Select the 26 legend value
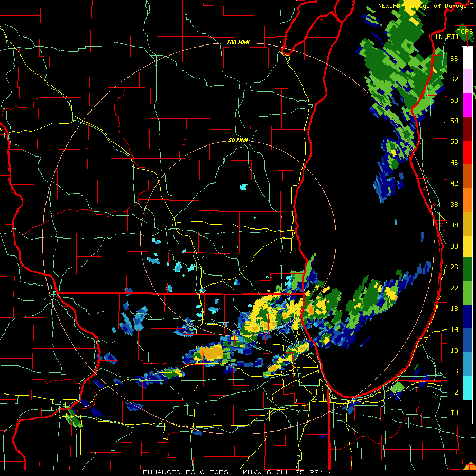The height and width of the screenshot is (476, 476). 454,267
